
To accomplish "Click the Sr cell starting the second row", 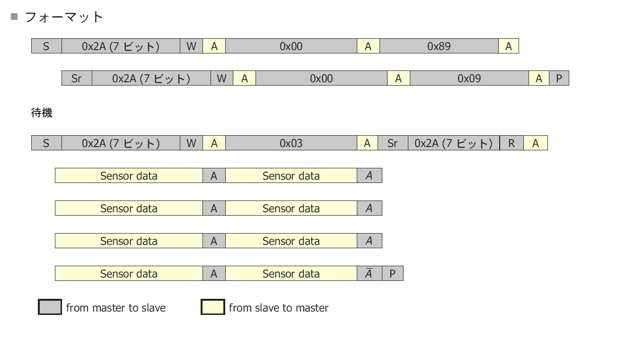I will [x=77, y=78].
